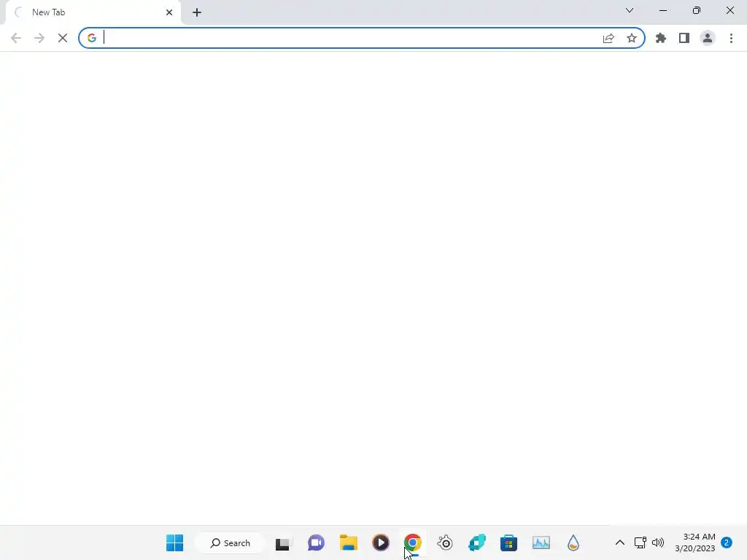This screenshot has width=747, height=560.
Task: Open the Extensions puzzle-piece menu
Action: [x=661, y=38]
